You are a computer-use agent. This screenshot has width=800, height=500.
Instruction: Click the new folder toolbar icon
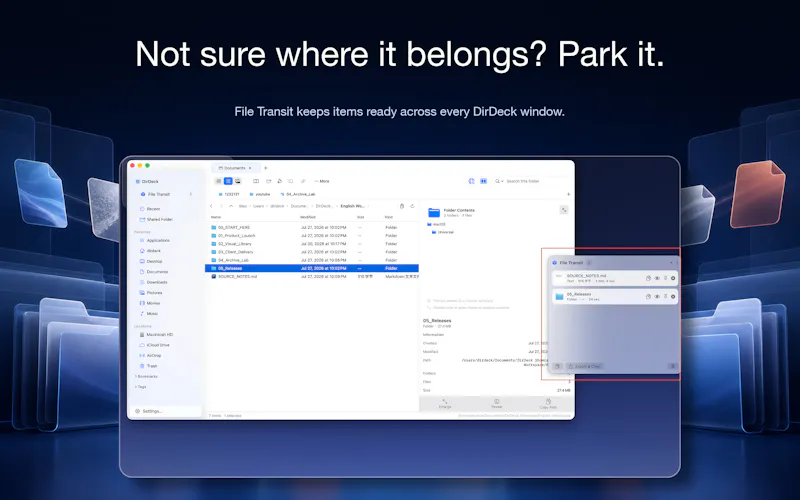point(268,181)
